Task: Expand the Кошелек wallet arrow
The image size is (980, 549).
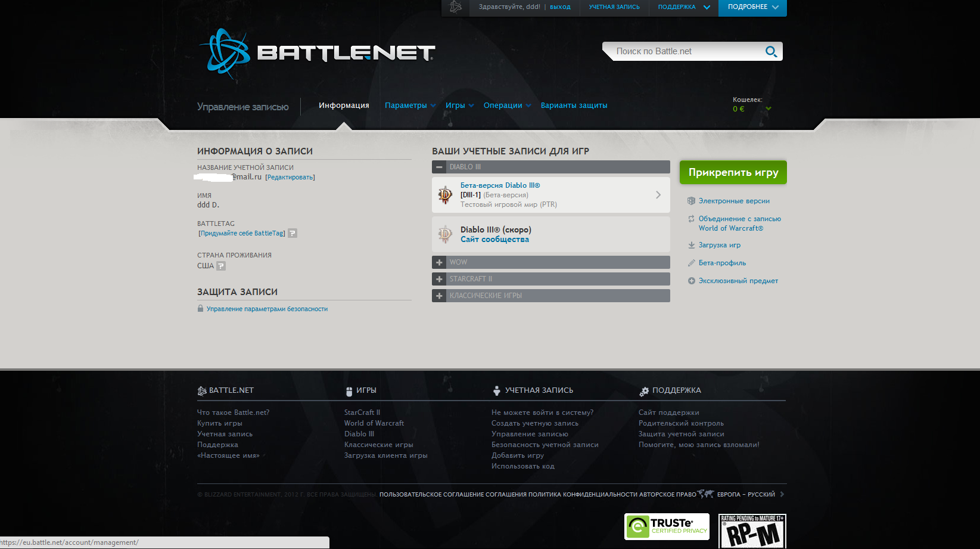Action: (769, 108)
